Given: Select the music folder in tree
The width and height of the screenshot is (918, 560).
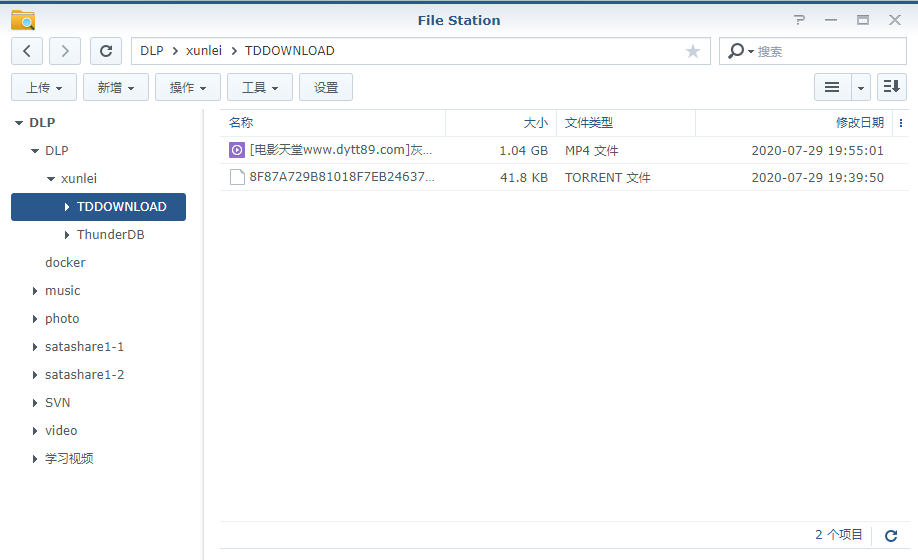Looking at the screenshot, I should pos(63,291).
